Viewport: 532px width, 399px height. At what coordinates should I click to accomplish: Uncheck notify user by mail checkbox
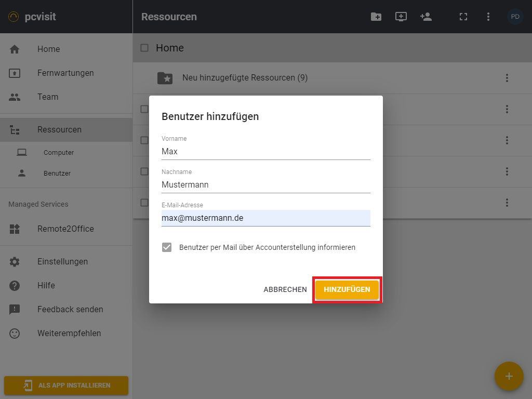click(167, 247)
